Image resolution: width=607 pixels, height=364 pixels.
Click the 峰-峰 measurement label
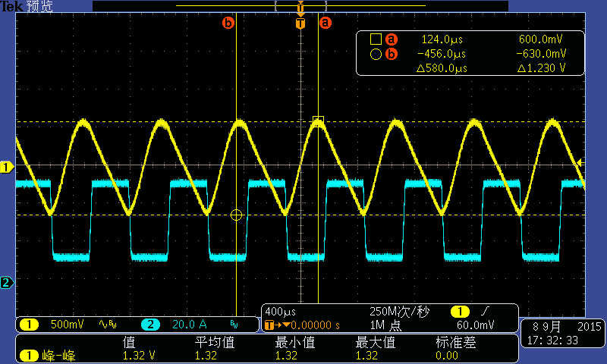pos(59,356)
